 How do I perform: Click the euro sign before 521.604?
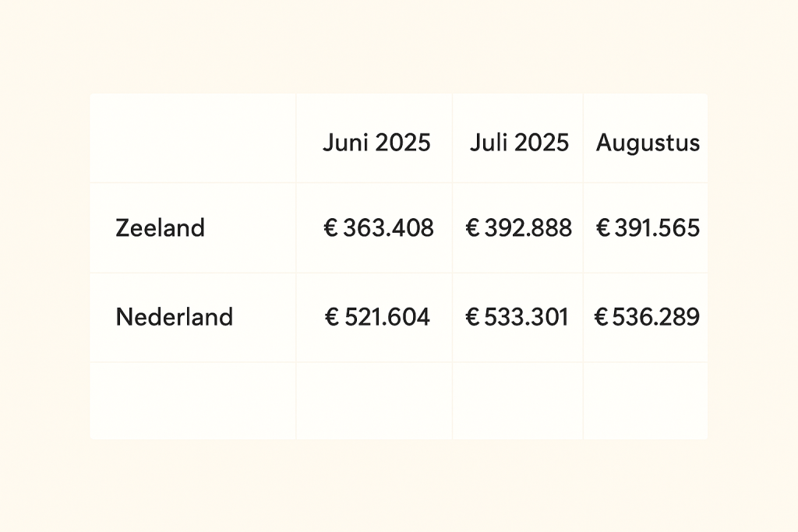pyautogui.click(x=331, y=317)
